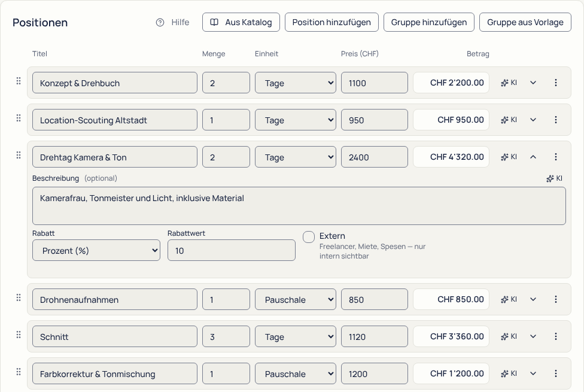Viewport: 584px width, 392px height.
Task: Click the KI icon in Drehtag Kamera & Ton row
Action: tap(509, 157)
